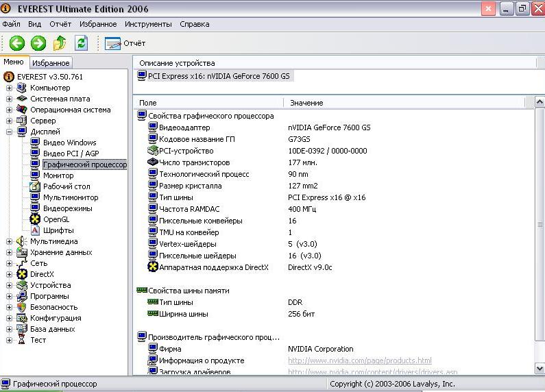Image resolution: width=545 pixels, height=392 pixels.
Task: Expand the Операционная система node
Action: pyautogui.click(x=10, y=110)
